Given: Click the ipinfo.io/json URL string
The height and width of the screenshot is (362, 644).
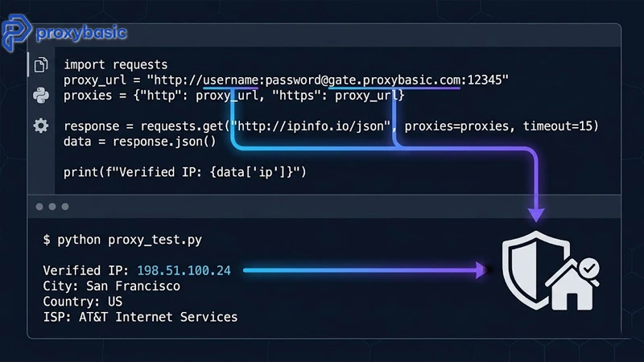Looking at the screenshot, I should [310, 126].
